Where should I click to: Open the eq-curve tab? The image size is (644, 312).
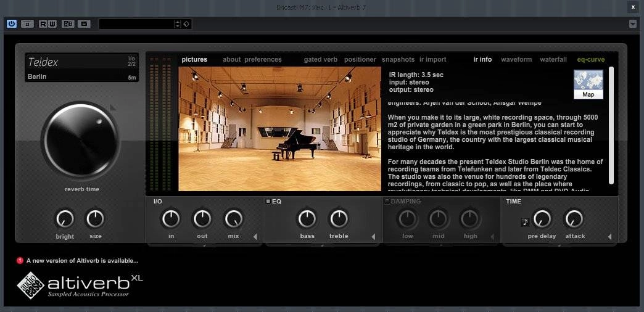click(590, 60)
